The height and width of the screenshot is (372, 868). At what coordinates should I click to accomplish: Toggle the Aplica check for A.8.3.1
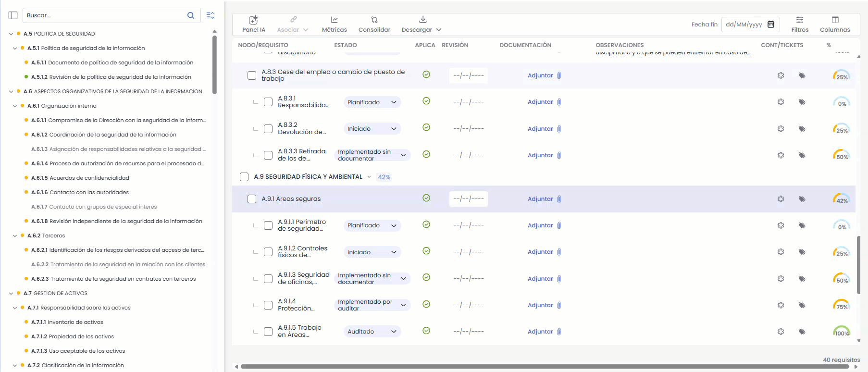(x=426, y=101)
